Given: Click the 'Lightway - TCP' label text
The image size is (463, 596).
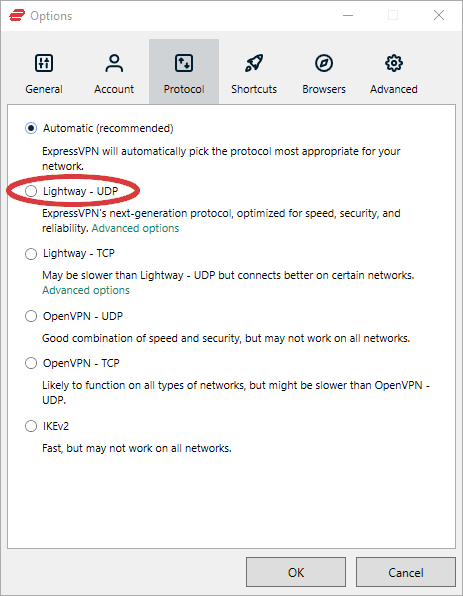Looking at the screenshot, I should [x=79, y=254].
